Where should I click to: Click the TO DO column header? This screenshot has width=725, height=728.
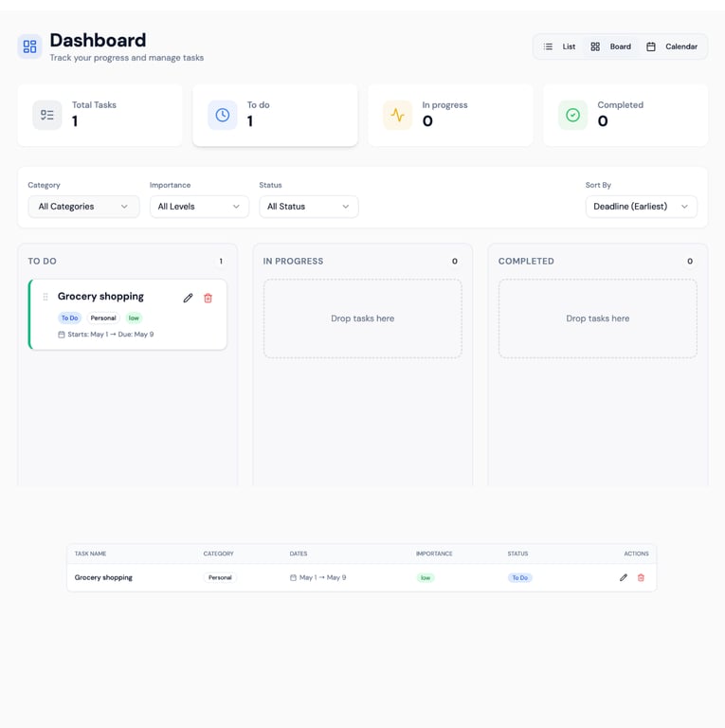(x=43, y=261)
